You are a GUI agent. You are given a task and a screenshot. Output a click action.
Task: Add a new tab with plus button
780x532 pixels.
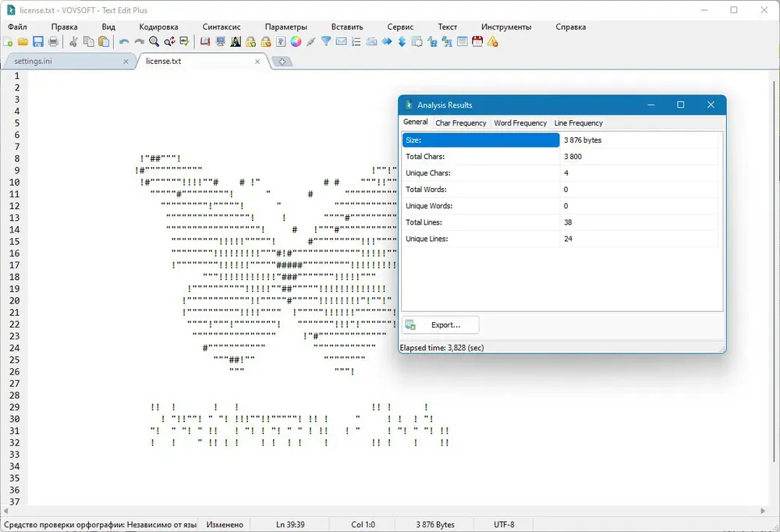[282, 62]
